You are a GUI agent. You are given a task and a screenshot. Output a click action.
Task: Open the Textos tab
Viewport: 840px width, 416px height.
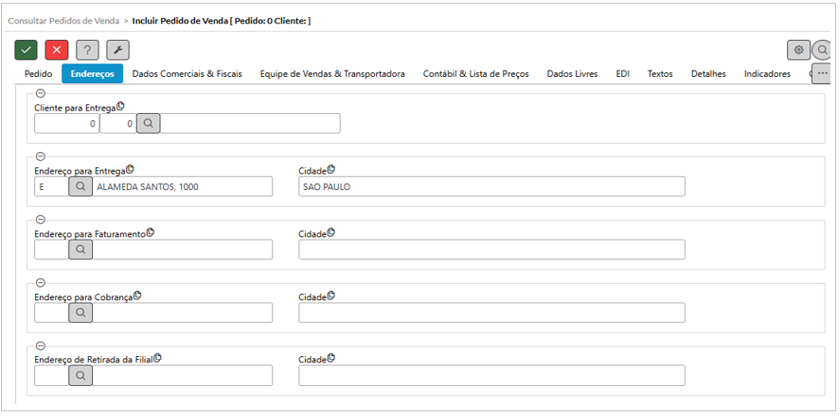(x=660, y=74)
